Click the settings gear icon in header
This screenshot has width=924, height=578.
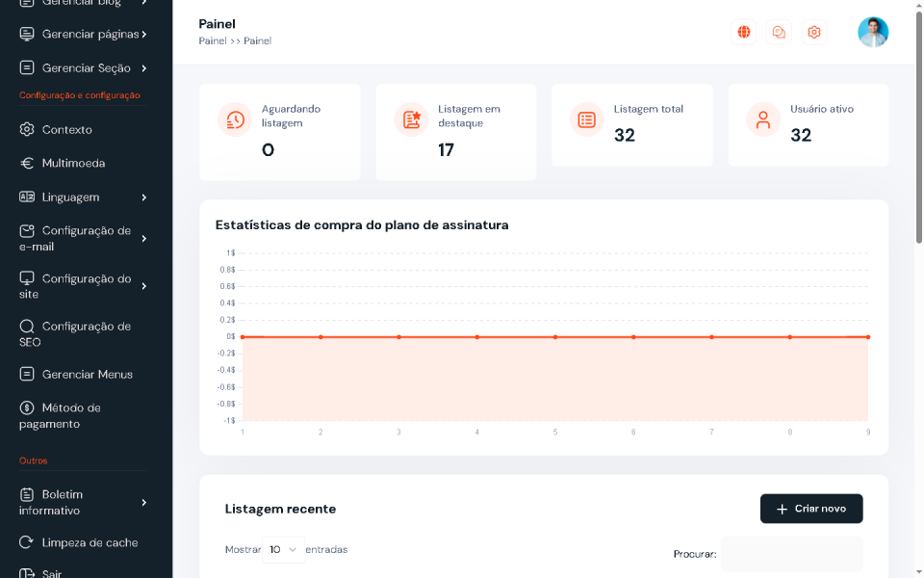point(814,33)
